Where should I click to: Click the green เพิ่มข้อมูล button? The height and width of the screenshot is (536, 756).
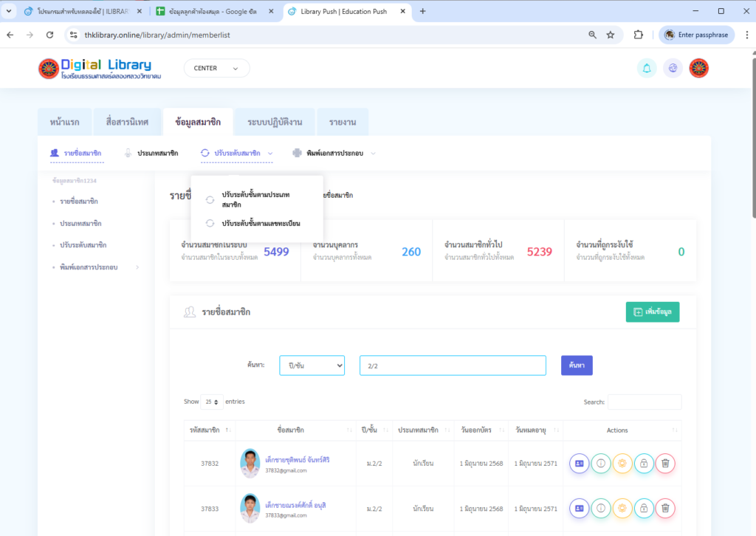(652, 312)
